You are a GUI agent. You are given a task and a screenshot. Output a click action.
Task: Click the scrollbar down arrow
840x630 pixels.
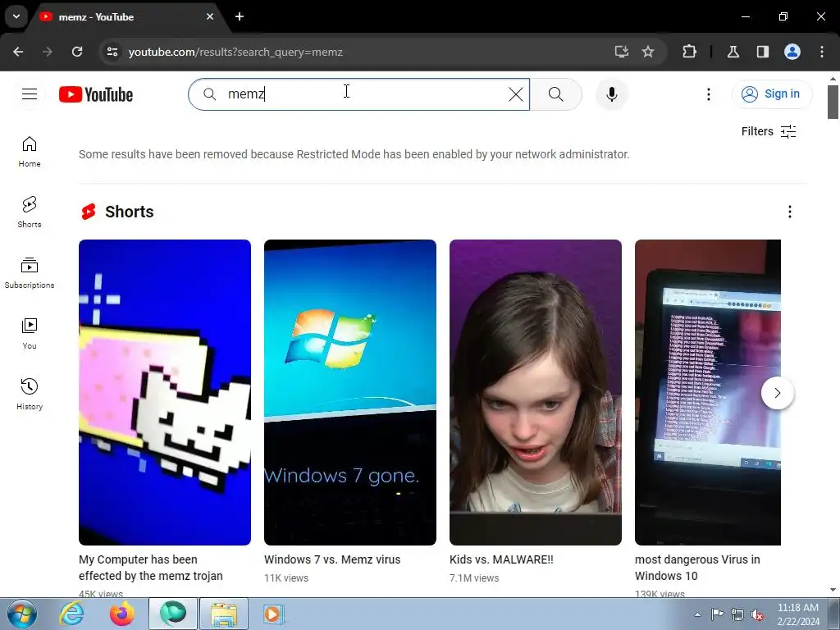(833, 590)
